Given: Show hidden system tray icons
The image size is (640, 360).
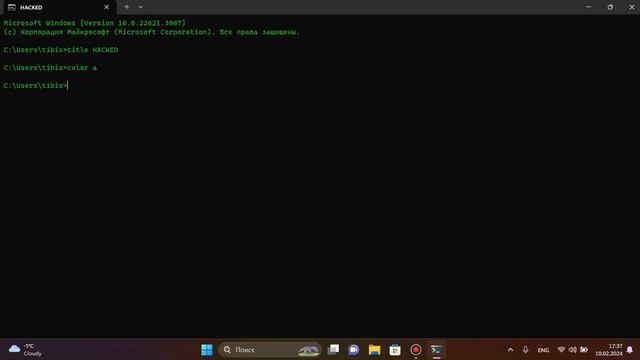Looking at the screenshot, I should (x=510, y=350).
